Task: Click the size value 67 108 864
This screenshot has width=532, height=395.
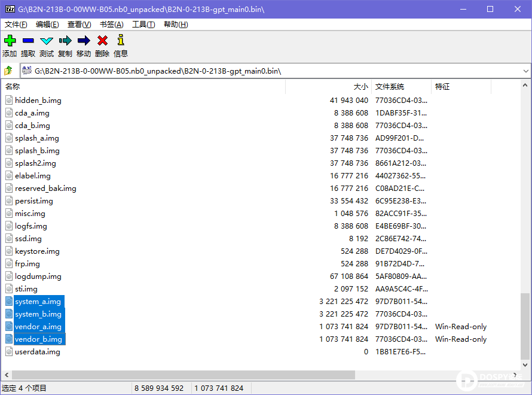Action: [x=348, y=276]
